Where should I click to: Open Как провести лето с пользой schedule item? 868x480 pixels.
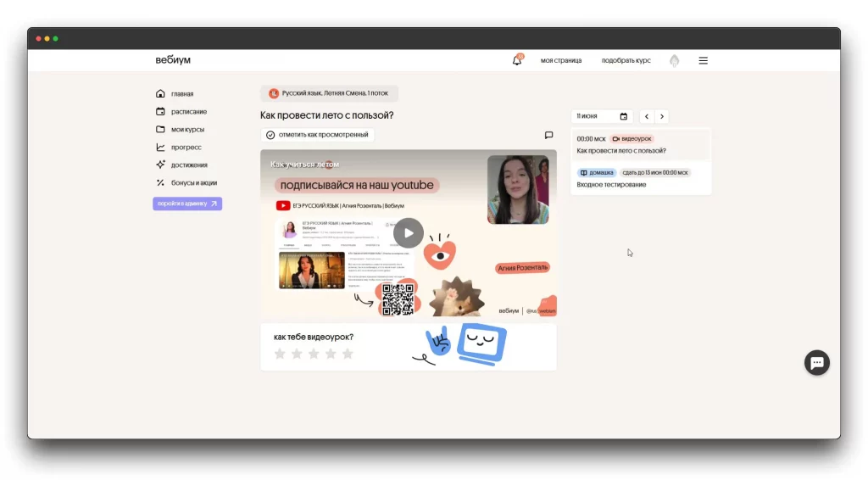tap(641, 144)
